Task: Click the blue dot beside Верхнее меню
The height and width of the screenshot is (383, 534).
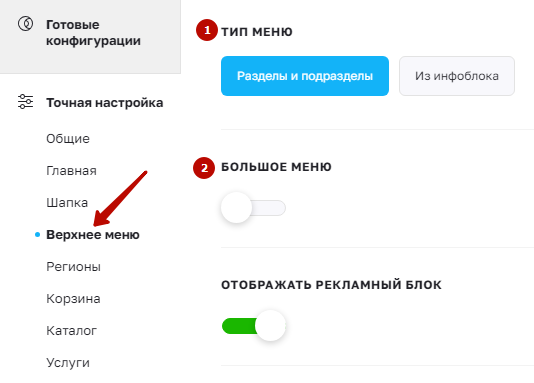Action: coord(37,235)
